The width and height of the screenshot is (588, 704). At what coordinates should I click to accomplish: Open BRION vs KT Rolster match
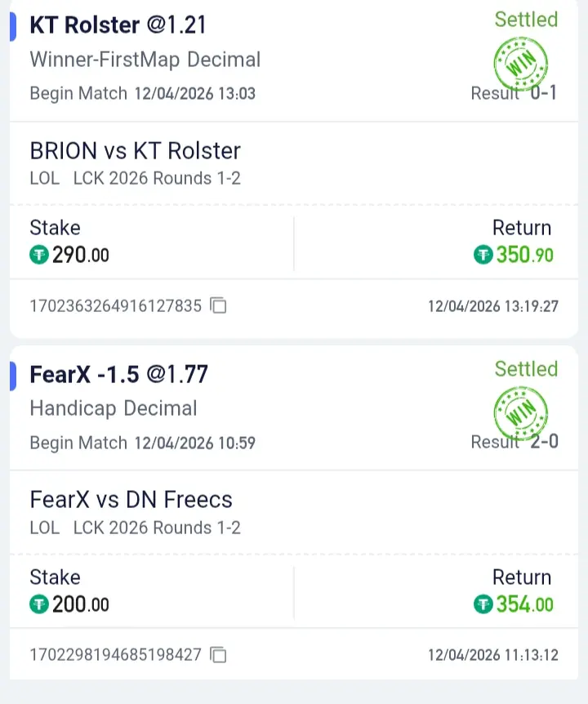(135, 151)
